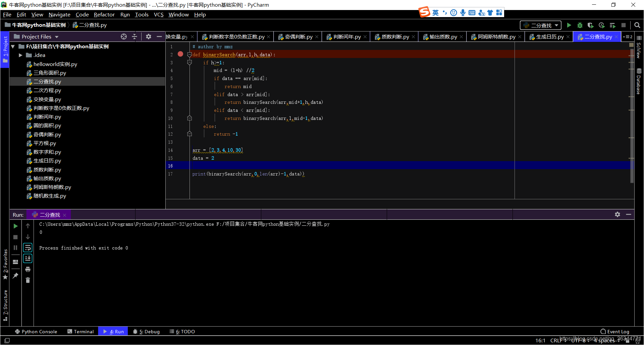Open 6: TODO tool window

click(x=182, y=332)
